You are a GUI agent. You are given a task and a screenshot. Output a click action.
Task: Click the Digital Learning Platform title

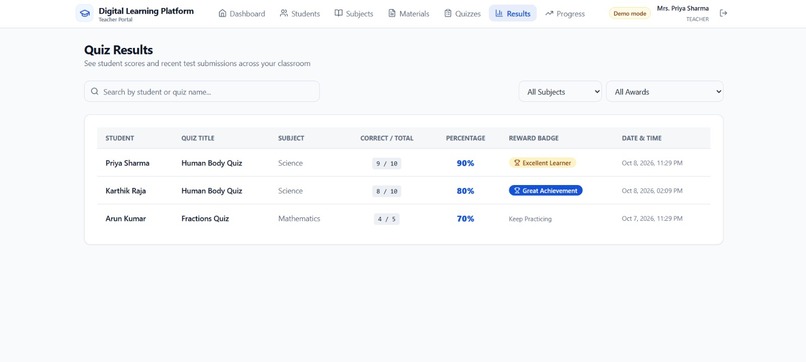[146, 11]
